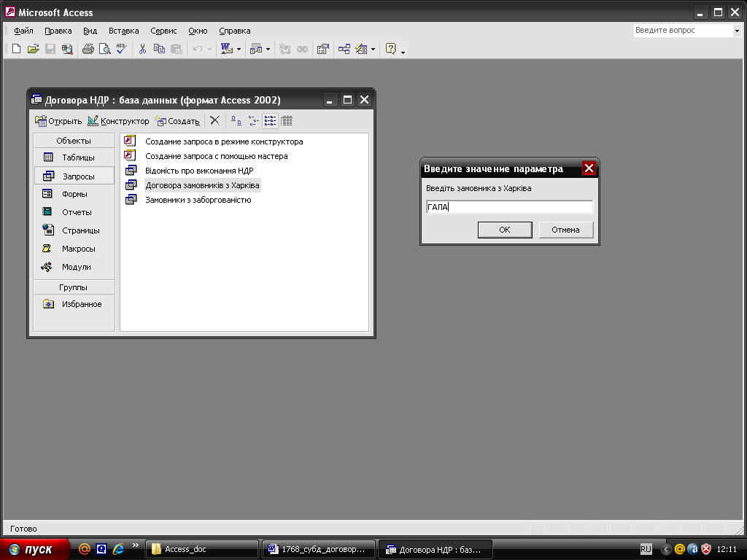Click the Office Links Word icon
Screen dimensions: 747x560
[x=227, y=49]
